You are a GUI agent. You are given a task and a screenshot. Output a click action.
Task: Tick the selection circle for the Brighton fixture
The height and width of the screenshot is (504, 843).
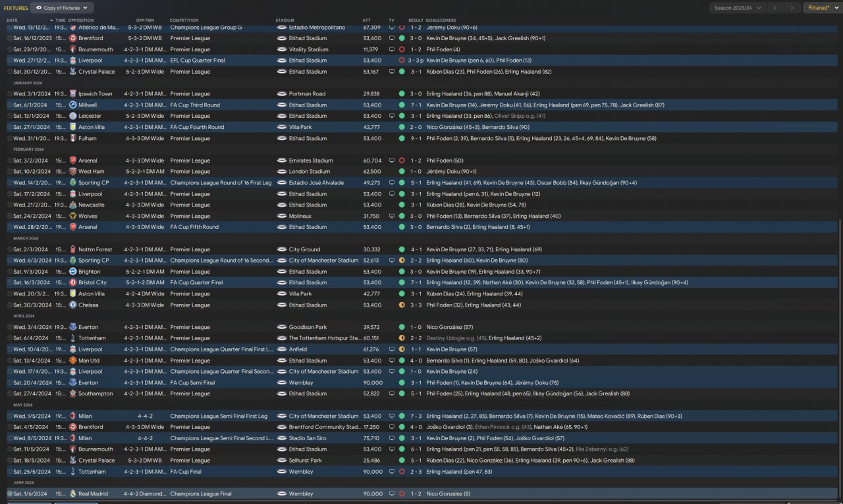10,271
